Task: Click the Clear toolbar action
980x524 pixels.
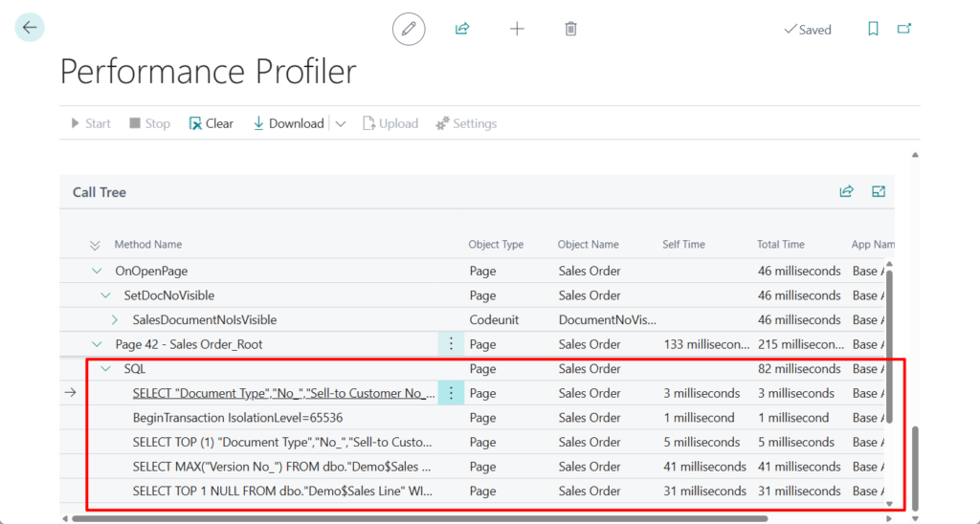Action: [211, 123]
